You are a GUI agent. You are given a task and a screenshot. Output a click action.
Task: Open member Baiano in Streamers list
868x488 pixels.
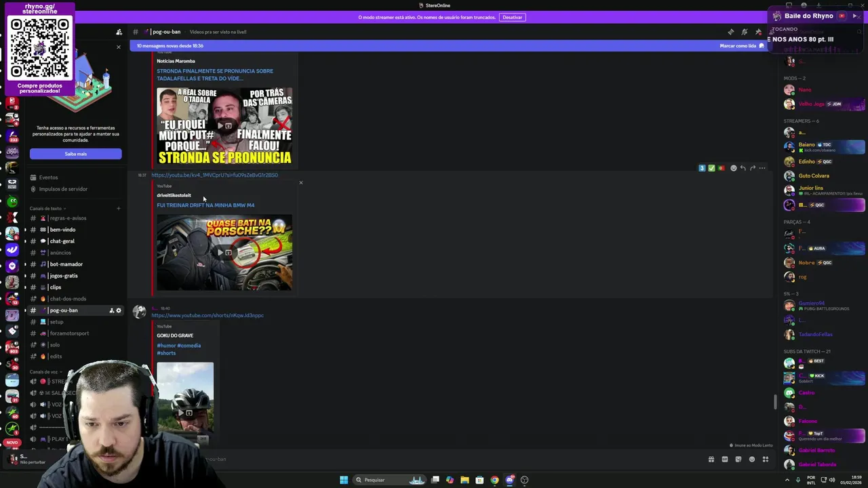(824, 147)
